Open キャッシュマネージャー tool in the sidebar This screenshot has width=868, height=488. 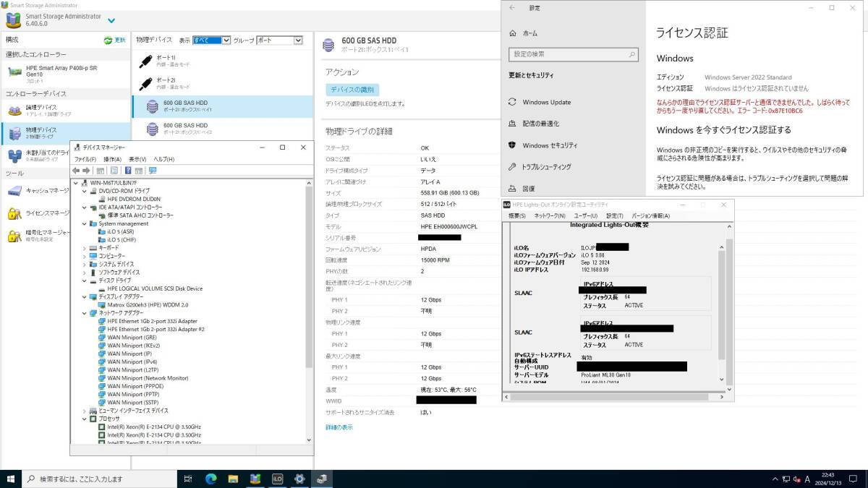point(36,191)
